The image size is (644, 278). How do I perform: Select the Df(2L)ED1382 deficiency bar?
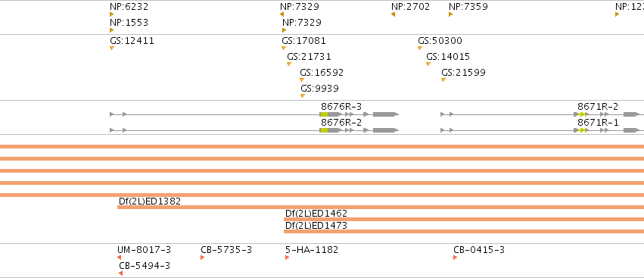pos(381,208)
